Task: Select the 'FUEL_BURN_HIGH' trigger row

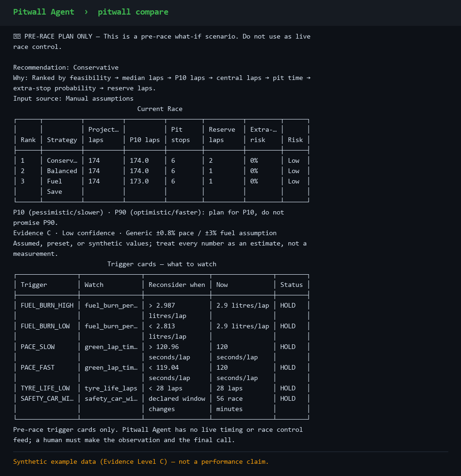Action: click(x=161, y=310)
